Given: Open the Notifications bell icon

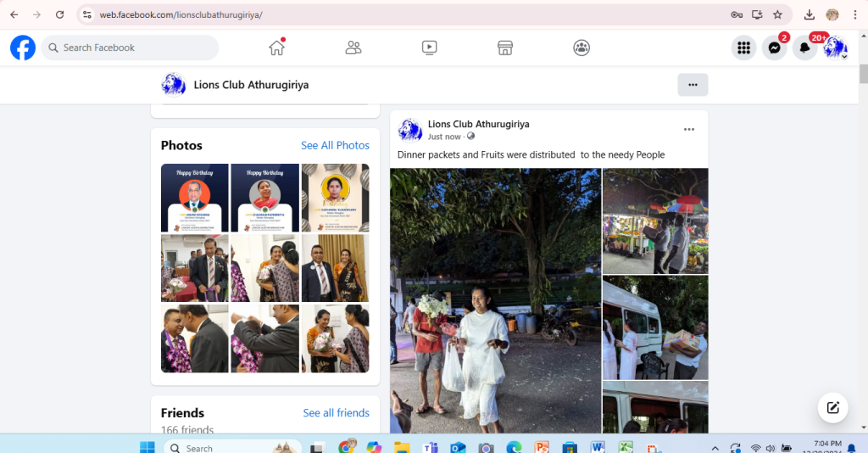Looking at the screenshot, I should click(x=804, y=48).
